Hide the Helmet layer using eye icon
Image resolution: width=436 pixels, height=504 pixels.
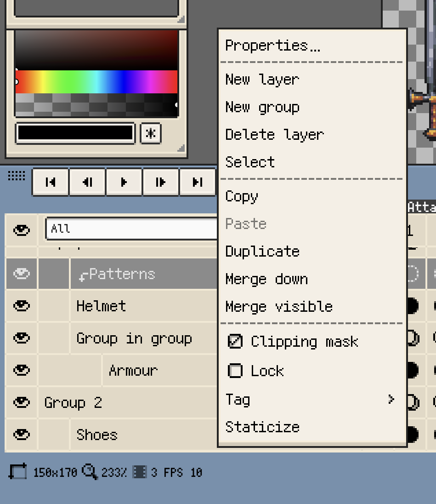click(x=21, y=306)
